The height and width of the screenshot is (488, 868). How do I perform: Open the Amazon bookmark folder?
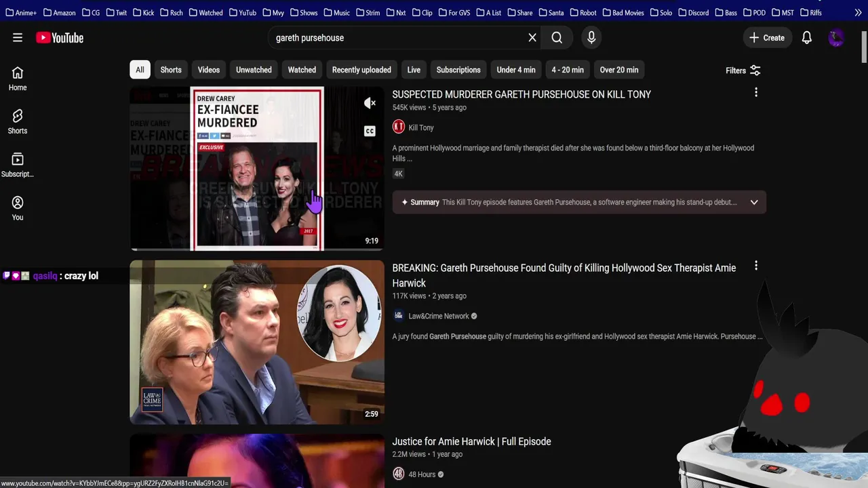(x=59, y=12)
